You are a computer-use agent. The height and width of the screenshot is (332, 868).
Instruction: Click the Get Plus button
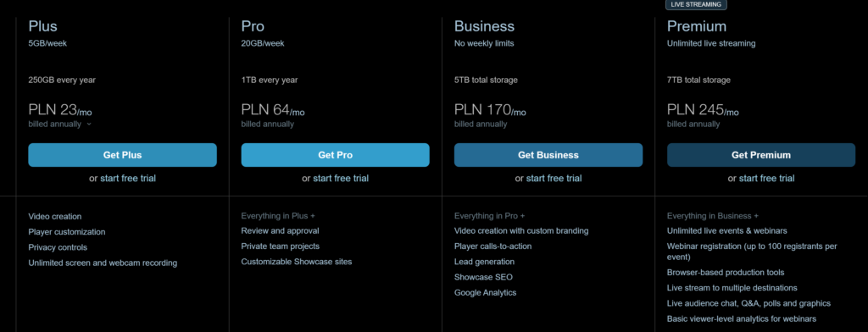click(122, 155)
